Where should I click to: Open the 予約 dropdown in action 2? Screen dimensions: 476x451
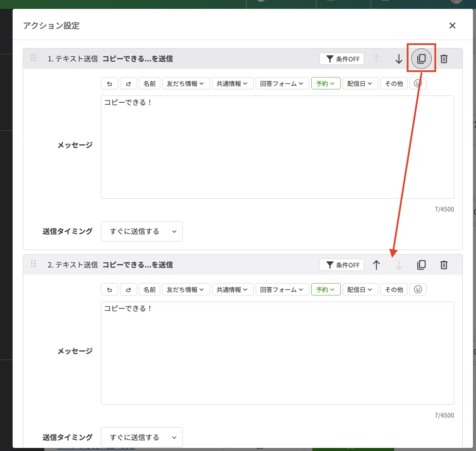tap(326, 290)
